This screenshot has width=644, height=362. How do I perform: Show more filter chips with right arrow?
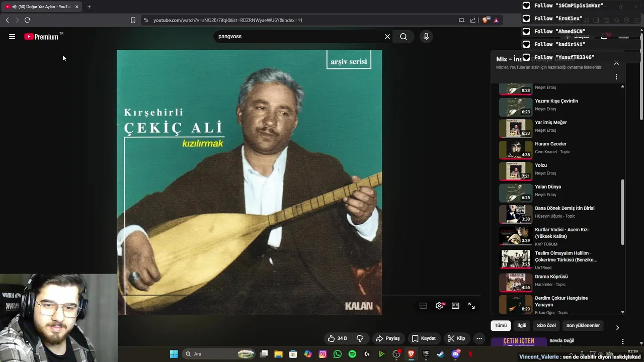tap(617, 328)
